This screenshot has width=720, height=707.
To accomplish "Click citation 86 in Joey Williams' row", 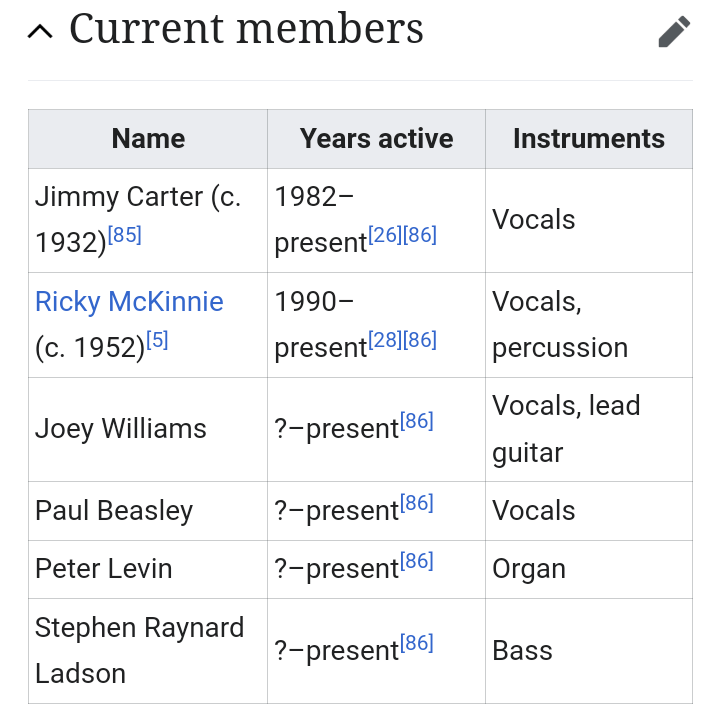I will 417,421.
